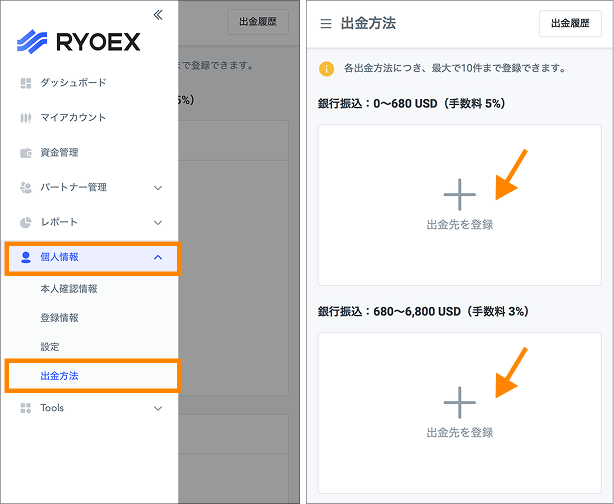Select the 登録情報 submenu item

59,318
